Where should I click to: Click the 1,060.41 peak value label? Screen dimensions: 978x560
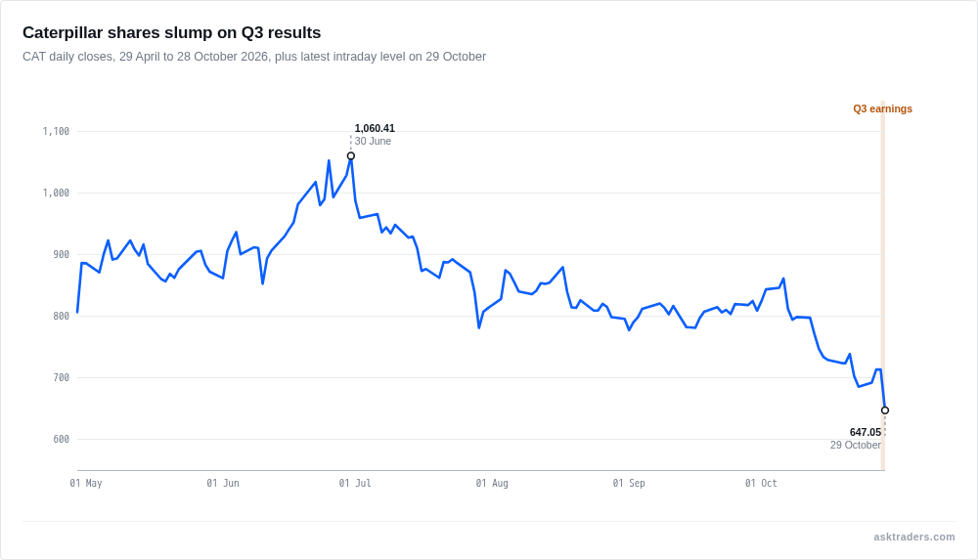pos(375,128)
